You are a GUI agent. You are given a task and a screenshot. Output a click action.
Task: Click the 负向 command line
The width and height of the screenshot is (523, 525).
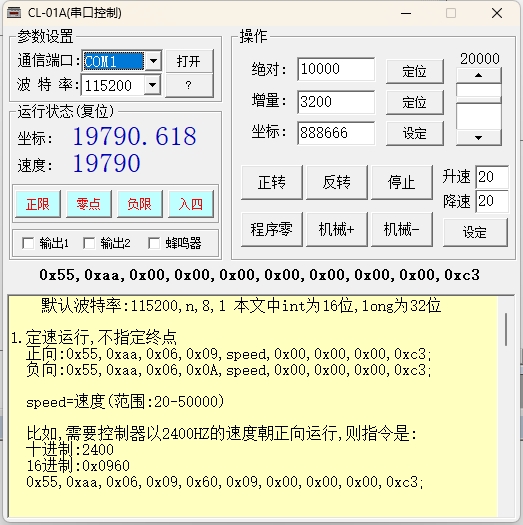coord(229,370)
